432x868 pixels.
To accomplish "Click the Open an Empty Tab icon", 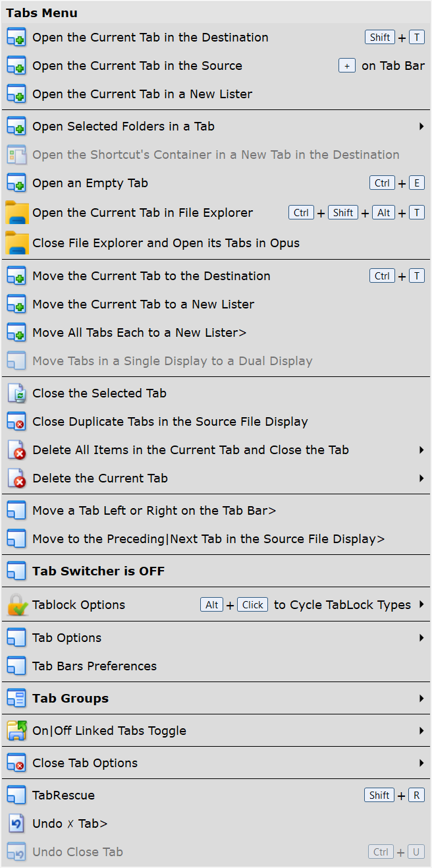I will pyautogui.click(x=16, y=183).
